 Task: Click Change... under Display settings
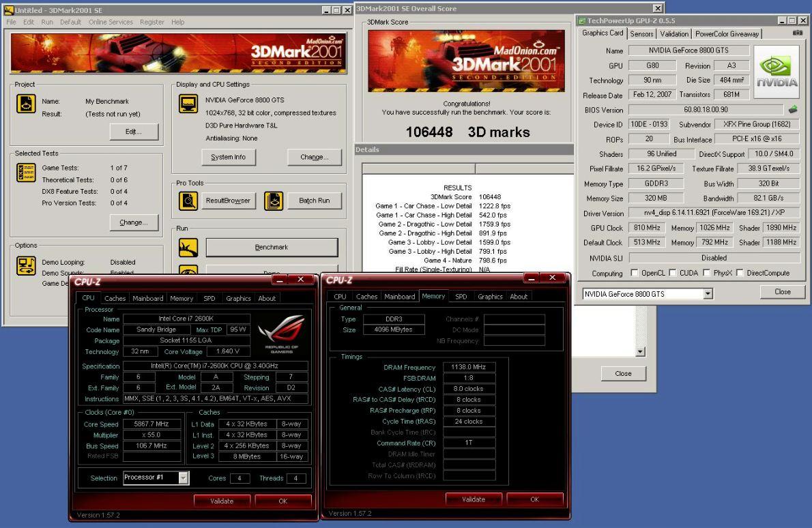tap(315, 157)
